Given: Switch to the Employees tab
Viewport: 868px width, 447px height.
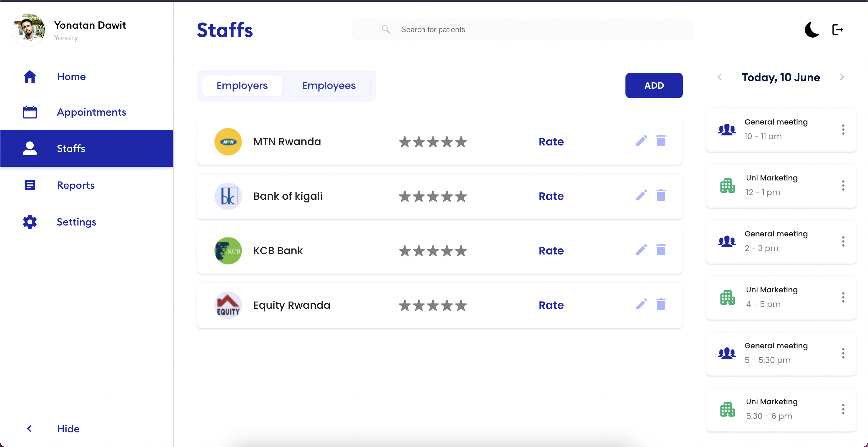Looking at the screenshot, I should tap(329, 85).
